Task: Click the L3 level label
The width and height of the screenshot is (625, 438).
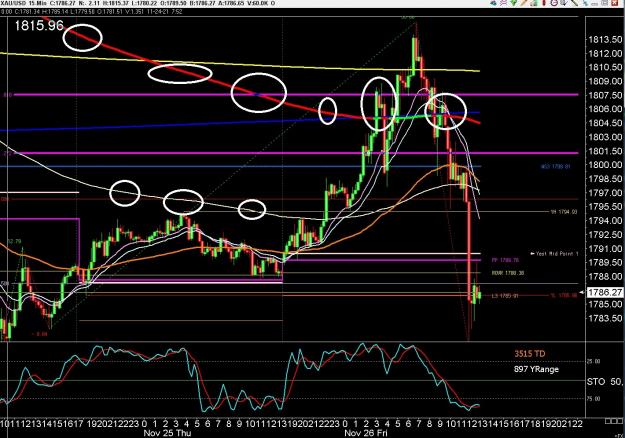Action: click(505, 296)
